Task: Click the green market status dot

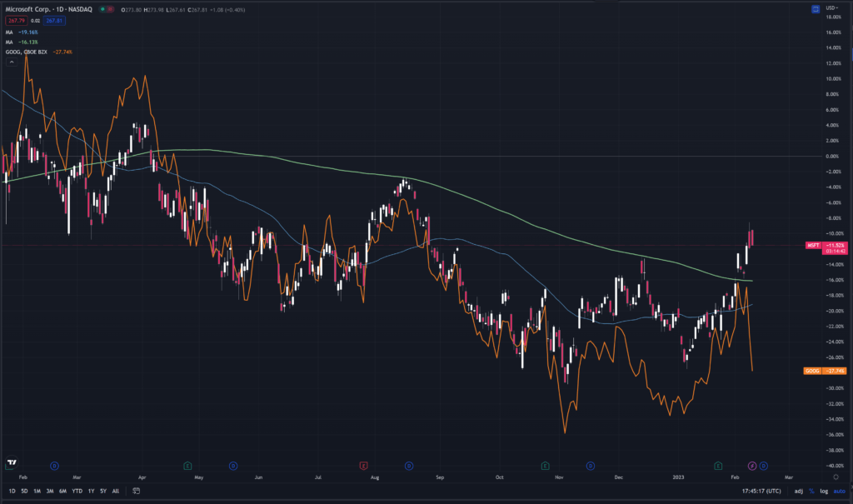Action: click(102, 9)
